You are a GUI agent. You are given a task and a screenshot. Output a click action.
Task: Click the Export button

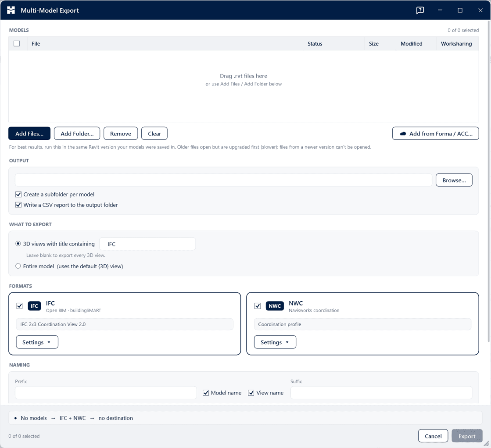[x=467, y=436]
